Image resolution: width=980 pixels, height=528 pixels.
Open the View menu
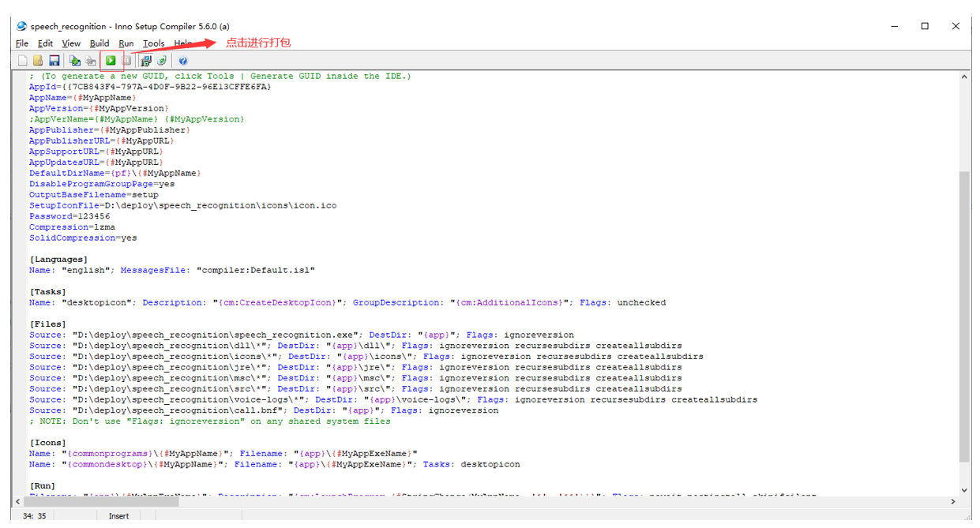[71, 43]
